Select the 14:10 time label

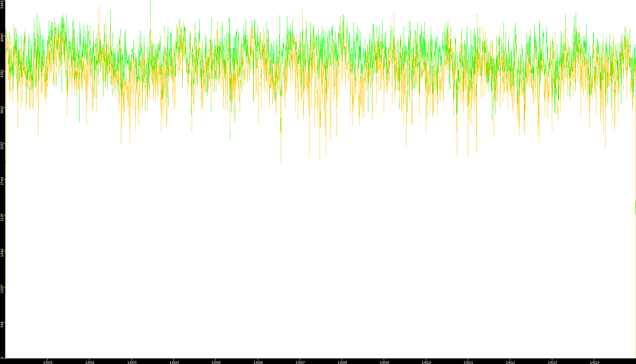tap(426, 362)
